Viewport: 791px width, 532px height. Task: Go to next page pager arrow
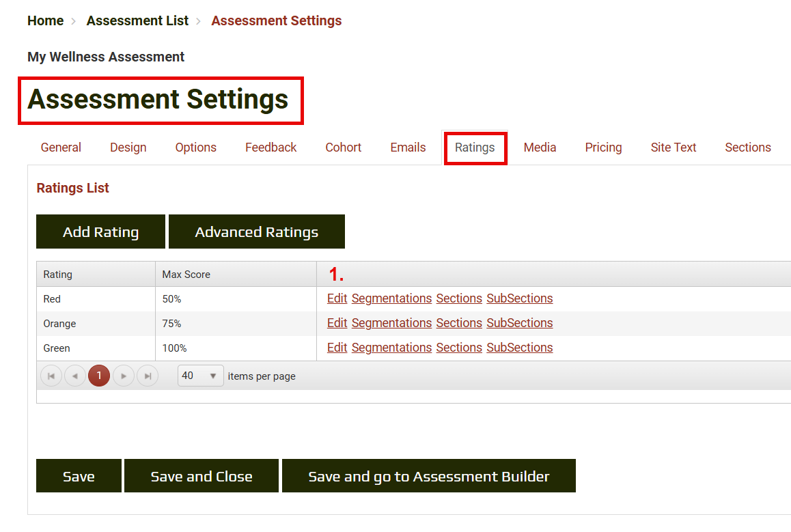tap(124, 376)
